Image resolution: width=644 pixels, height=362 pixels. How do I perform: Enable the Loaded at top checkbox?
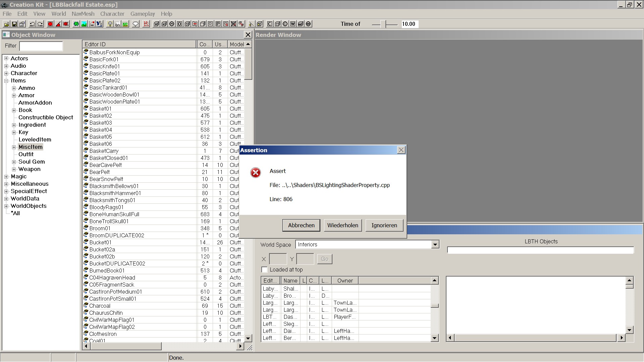point(264,270)
